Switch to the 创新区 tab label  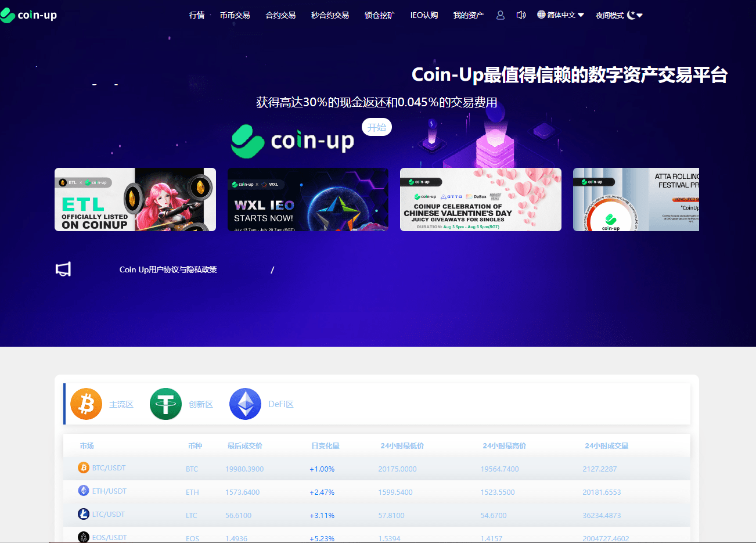pyautogui.click(x=201, y=404)
